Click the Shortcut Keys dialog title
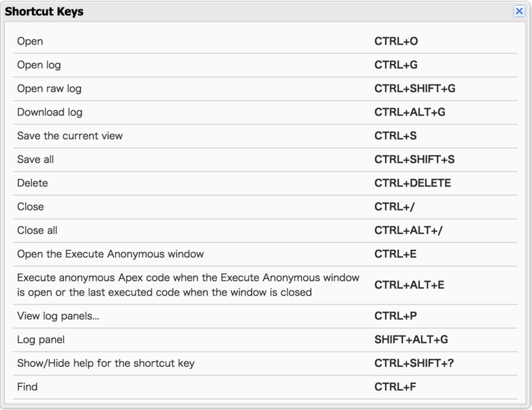Image resolution: width=532 pixels, height=410 pixels. pyautogui.click(x=44, y=11)
